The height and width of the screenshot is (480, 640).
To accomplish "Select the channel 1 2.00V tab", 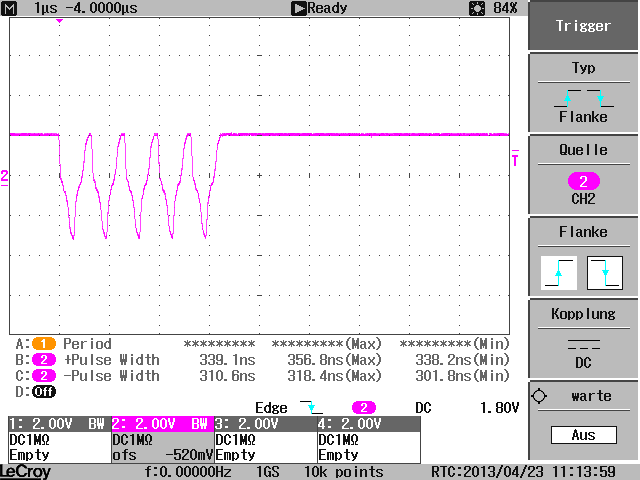I will pos(60,424).
